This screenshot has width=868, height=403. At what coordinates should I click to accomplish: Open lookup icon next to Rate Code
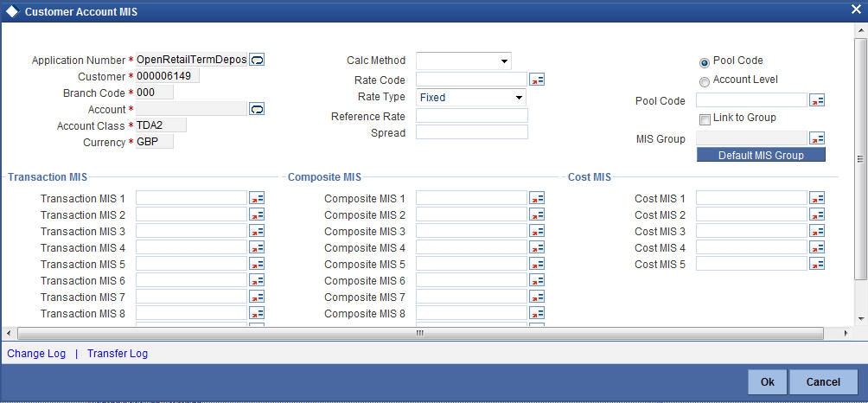pyautogui.click(x=537, y=80)
